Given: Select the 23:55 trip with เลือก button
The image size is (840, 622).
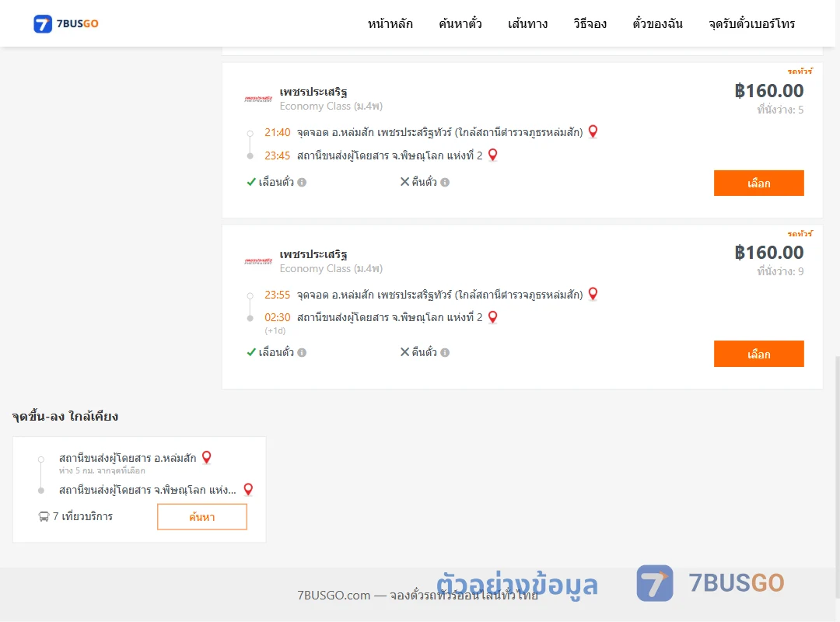Looking at the screenshot, I should click(x=758, y=354).
